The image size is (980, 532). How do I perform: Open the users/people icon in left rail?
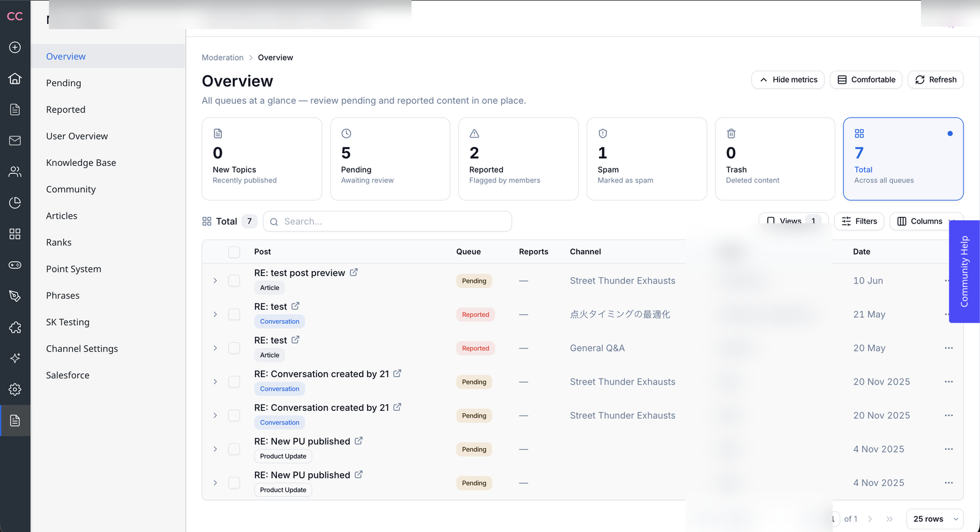click(15, 171)
